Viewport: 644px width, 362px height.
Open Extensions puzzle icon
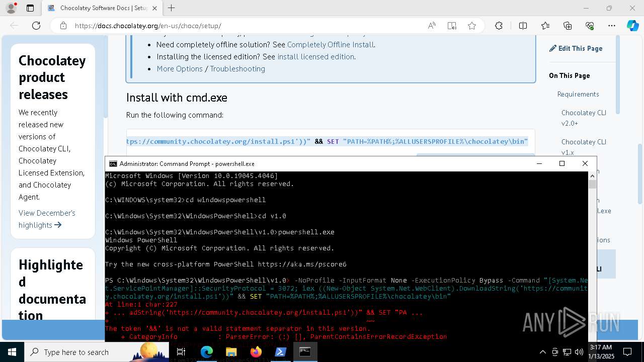(499, 26)
